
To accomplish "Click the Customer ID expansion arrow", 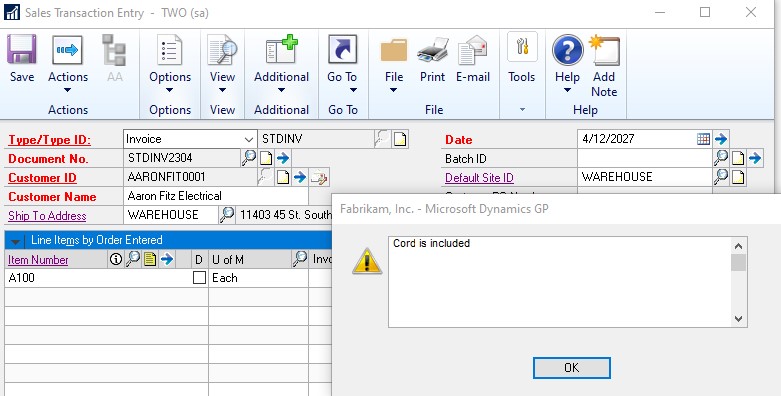I will (300, 177).
